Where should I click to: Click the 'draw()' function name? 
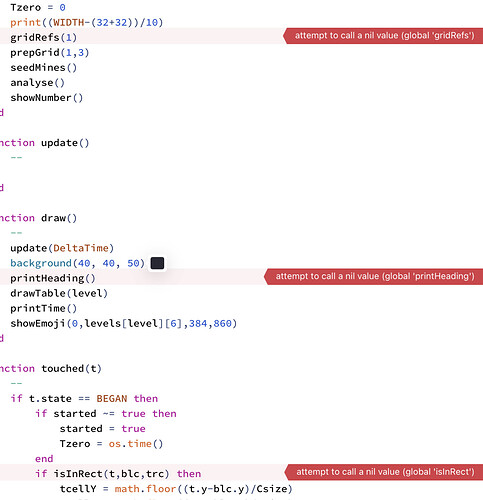(x=59, y=218)
